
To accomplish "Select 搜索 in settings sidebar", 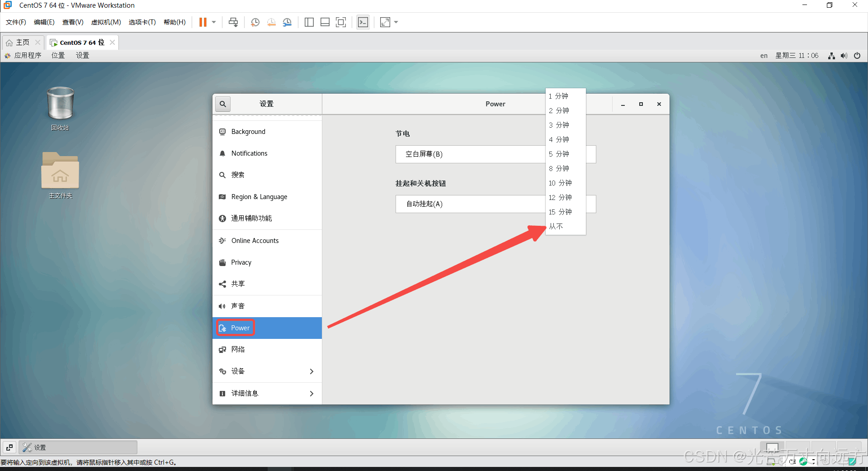I will (x=267, y=175).
